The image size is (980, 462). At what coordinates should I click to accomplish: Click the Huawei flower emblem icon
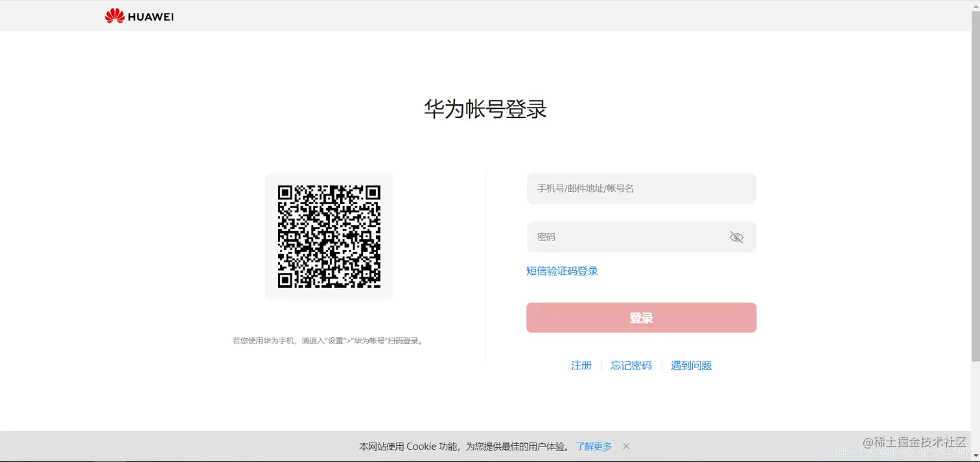[x=113, y=16]
